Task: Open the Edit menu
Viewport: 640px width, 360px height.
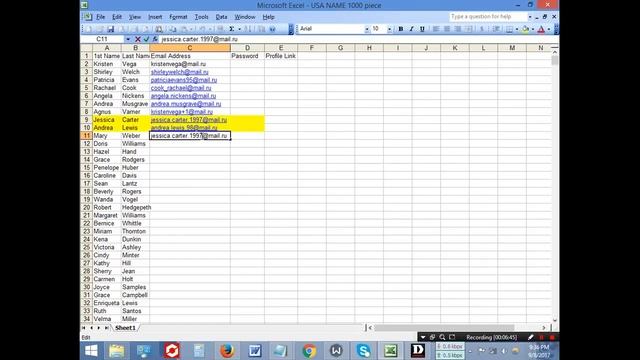Action: [117, 17]
